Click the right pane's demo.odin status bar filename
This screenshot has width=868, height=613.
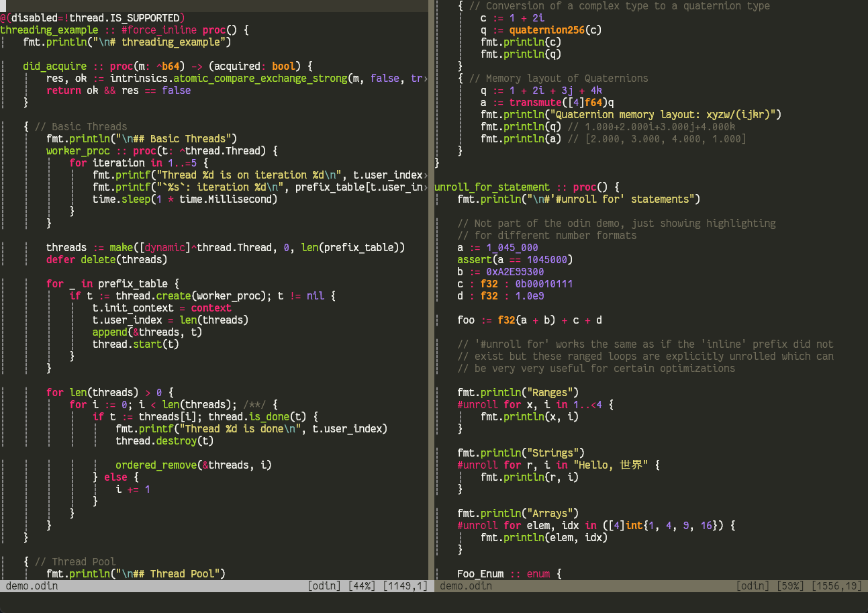pos(466,585)
